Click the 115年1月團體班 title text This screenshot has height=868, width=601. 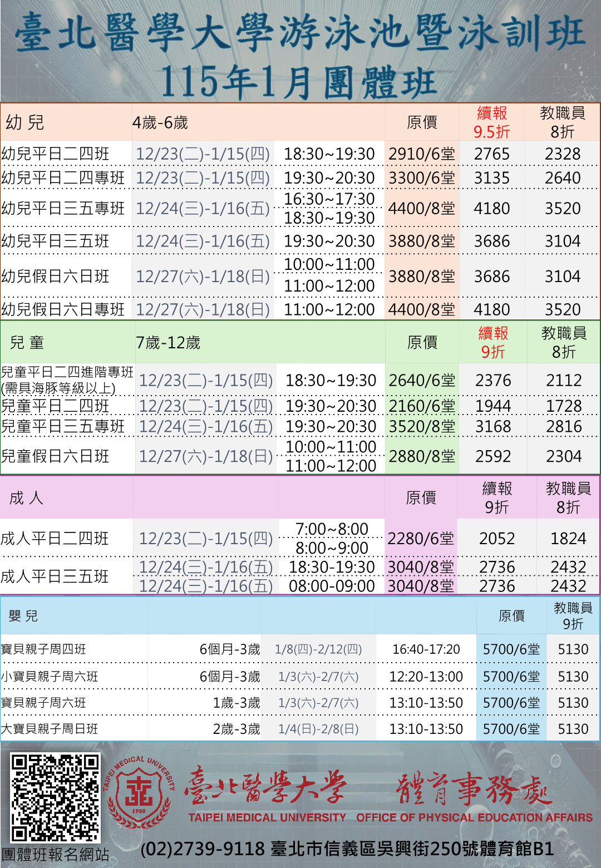(x=299, y=82)
